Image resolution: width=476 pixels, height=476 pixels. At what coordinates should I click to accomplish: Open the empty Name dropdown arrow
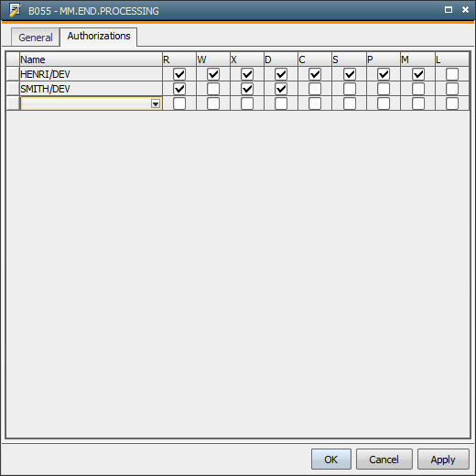pos(156,103)
